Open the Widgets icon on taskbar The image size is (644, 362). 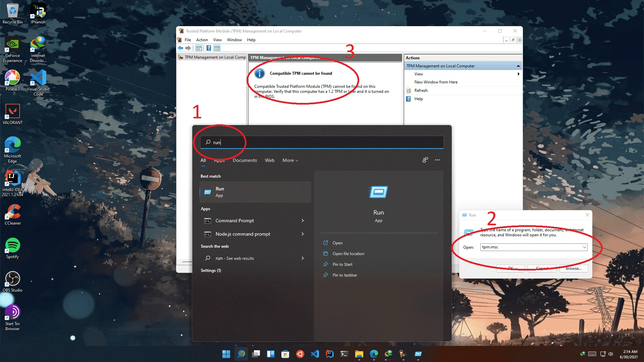pos(271,354)
